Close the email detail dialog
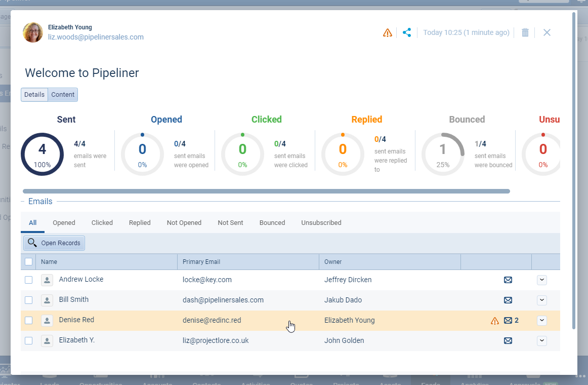The image size is (588, 385). [547, 32]
